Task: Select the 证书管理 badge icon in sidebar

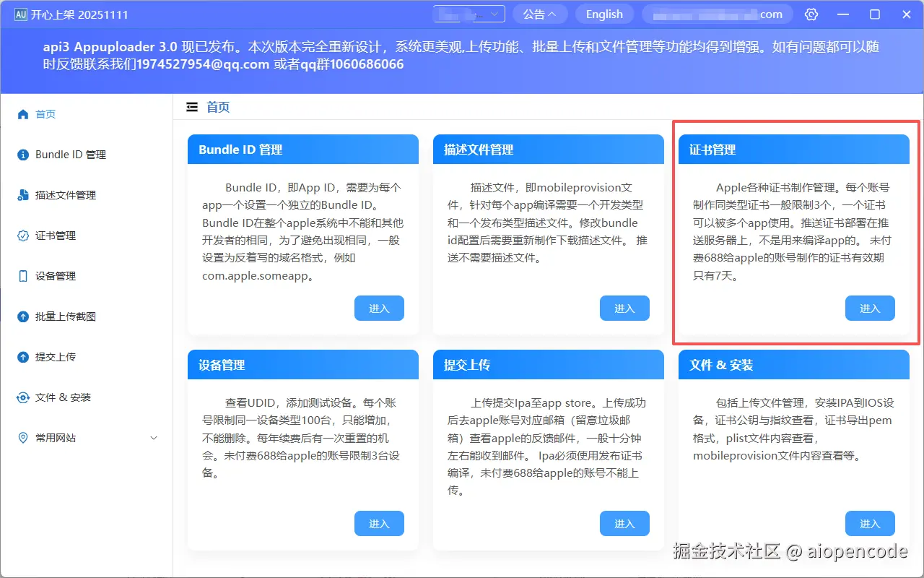Action: pos(22,235)
